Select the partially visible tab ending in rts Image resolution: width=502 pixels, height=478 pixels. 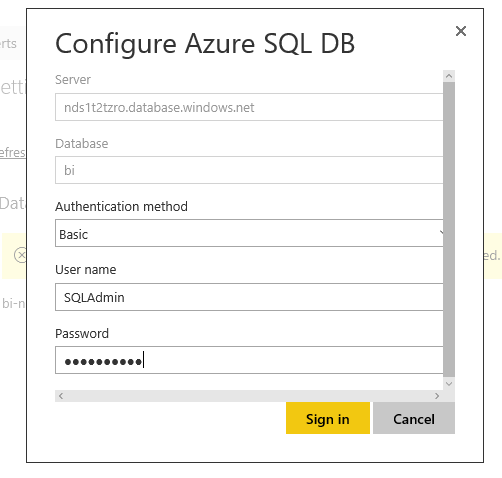click(9, 43)
